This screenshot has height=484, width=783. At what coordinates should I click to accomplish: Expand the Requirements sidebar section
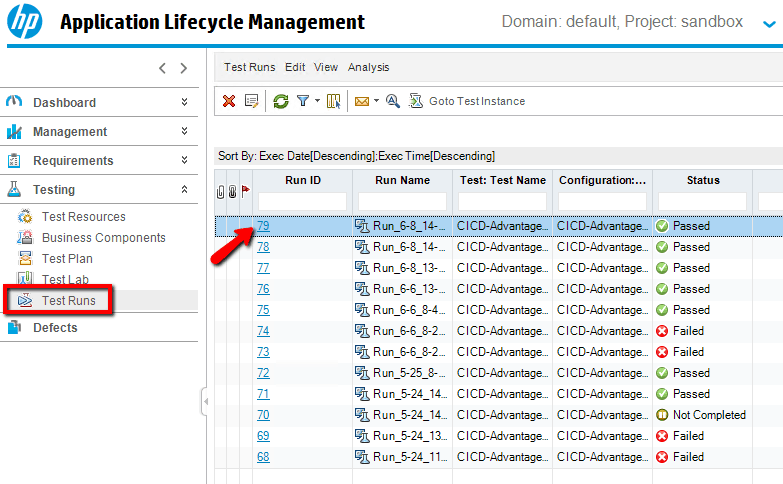tap(184, 160)
